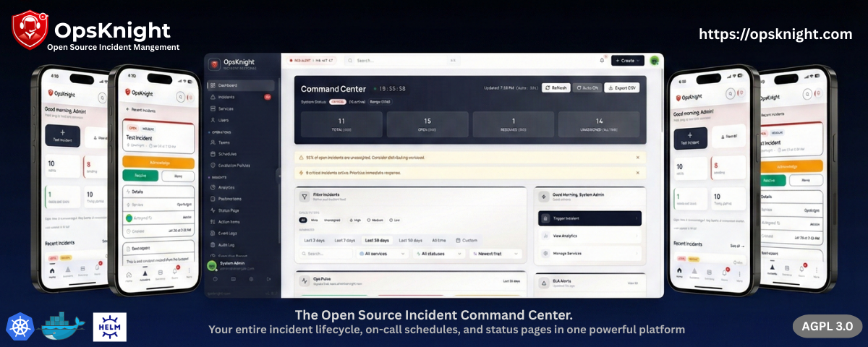The height and width of the screenshot is (347, 868).
Task: Click the Trigger Incident button
Action: click(x=590, y=218)
